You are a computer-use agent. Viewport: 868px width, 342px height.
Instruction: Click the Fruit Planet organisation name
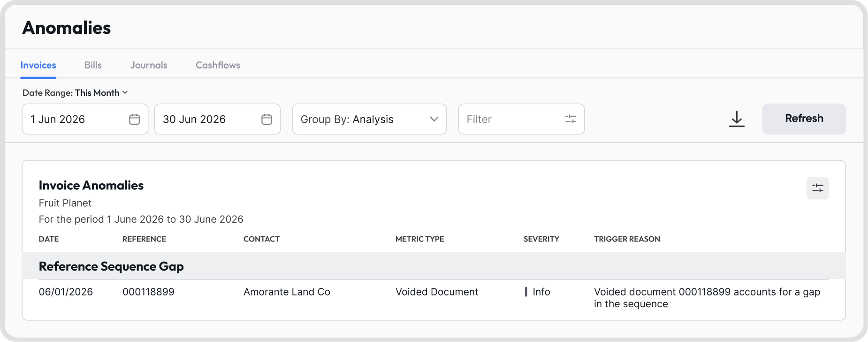pos(65,203)
